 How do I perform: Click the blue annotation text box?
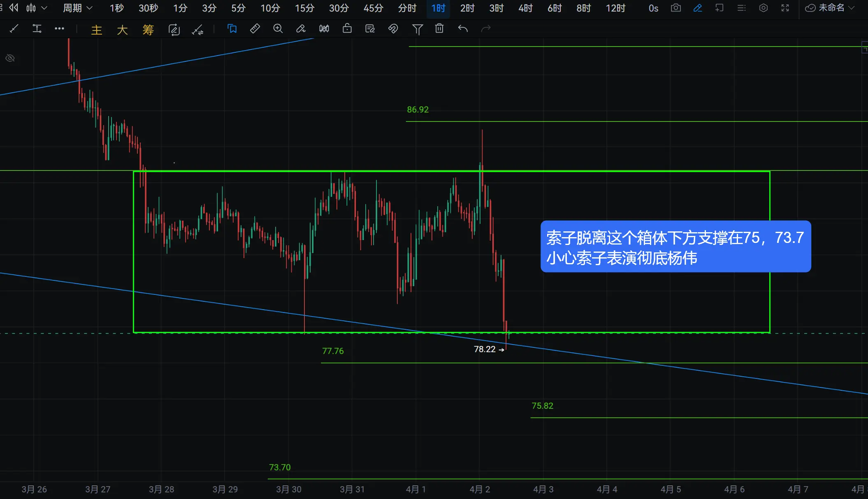click(x=675, y=247)
